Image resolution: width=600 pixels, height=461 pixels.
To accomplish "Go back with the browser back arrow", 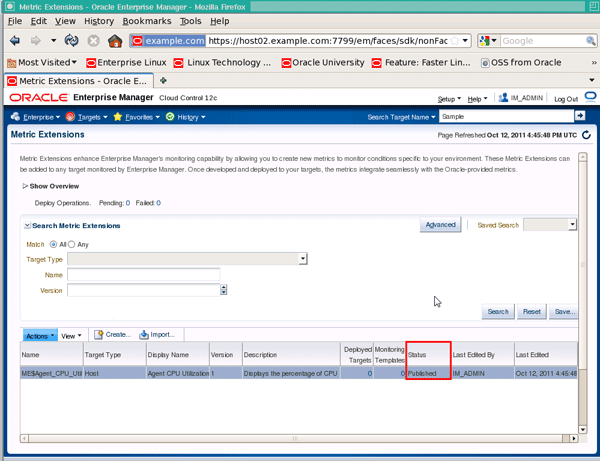I will click(x=15, y=41).
